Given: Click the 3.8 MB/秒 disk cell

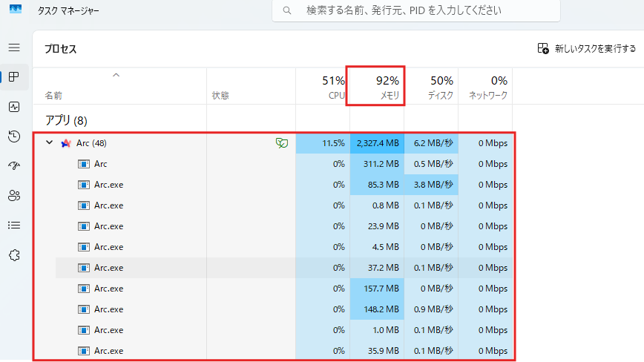Looking at the screenshot, I should (x=431, y=185).
